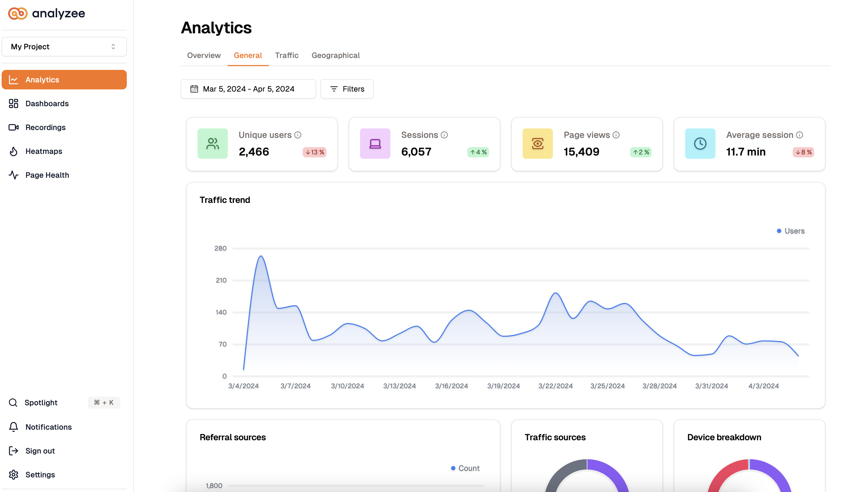This screenshot has height=492, width=868.
Task: Click the Spotlight ⌘ + K shortcut badge
Action: pos(104,402)
